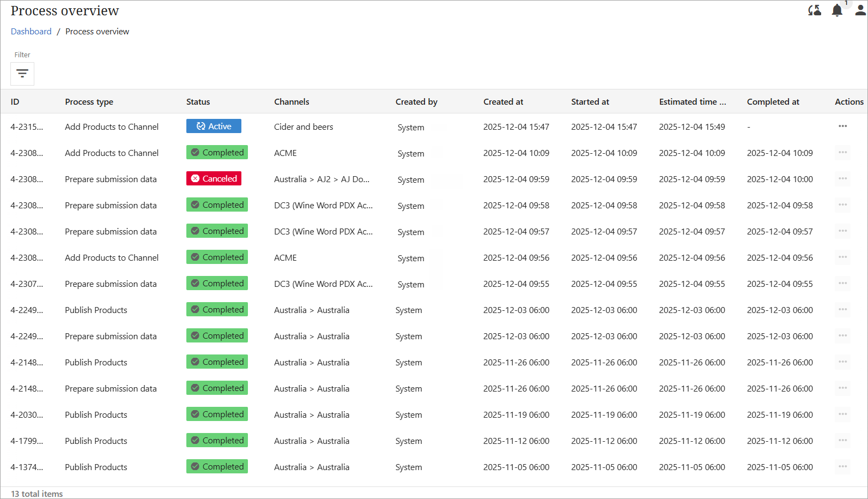This screenshot has height=499, width=868.
Task: Sort by the Status column header
Action: coord(198,102)
